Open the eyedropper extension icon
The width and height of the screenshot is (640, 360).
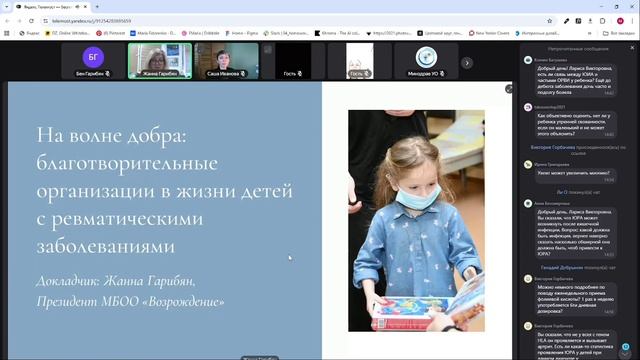[566, 21]
